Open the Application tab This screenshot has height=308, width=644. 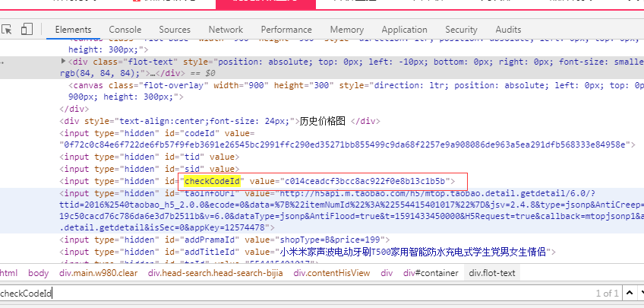click(x=404, y=30)
